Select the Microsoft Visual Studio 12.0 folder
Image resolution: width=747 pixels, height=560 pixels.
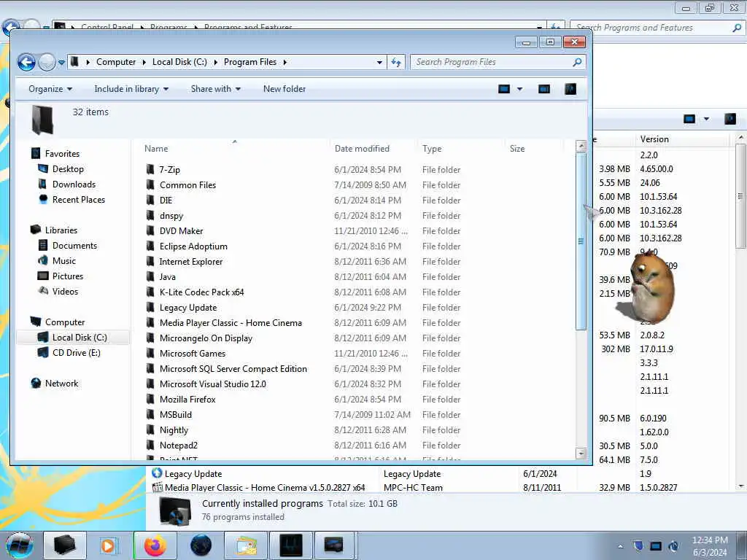click(x=212, y=384)
